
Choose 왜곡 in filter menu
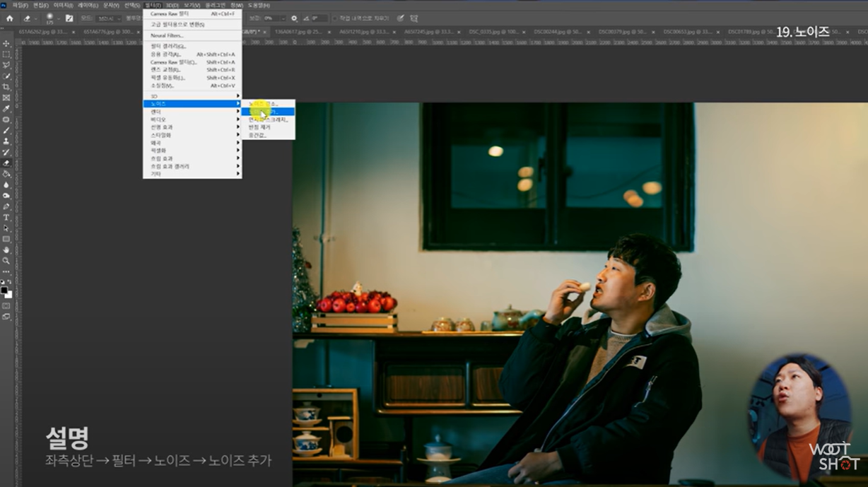[192, 143]
